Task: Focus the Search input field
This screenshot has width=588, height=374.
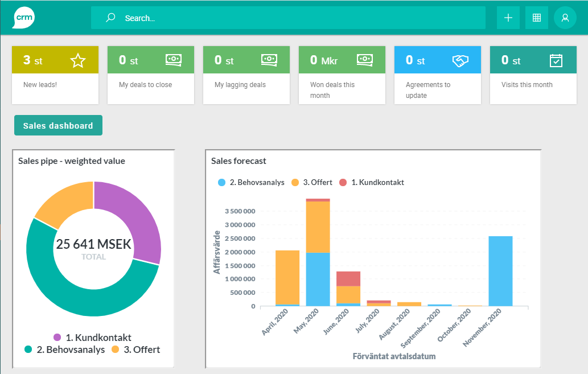Action: pos(288,18)
